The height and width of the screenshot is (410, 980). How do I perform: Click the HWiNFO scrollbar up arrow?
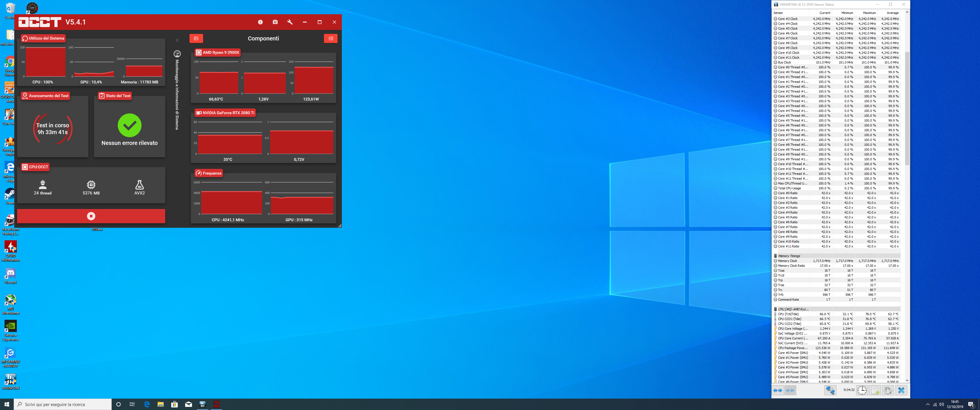(x=907, y=12)
